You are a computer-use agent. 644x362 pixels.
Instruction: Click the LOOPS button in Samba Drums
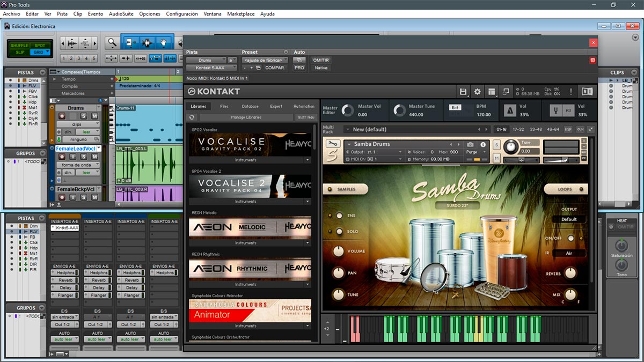(x=566, y=189)
